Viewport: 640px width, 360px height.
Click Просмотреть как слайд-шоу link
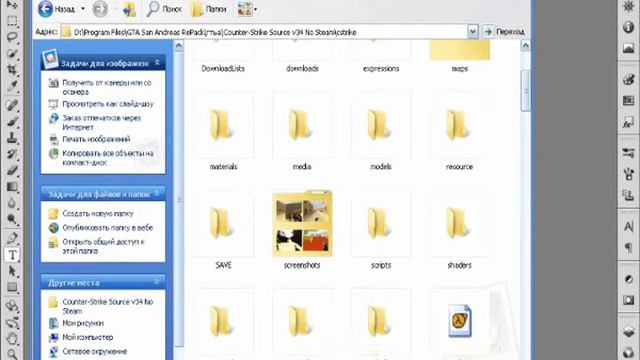108,104
